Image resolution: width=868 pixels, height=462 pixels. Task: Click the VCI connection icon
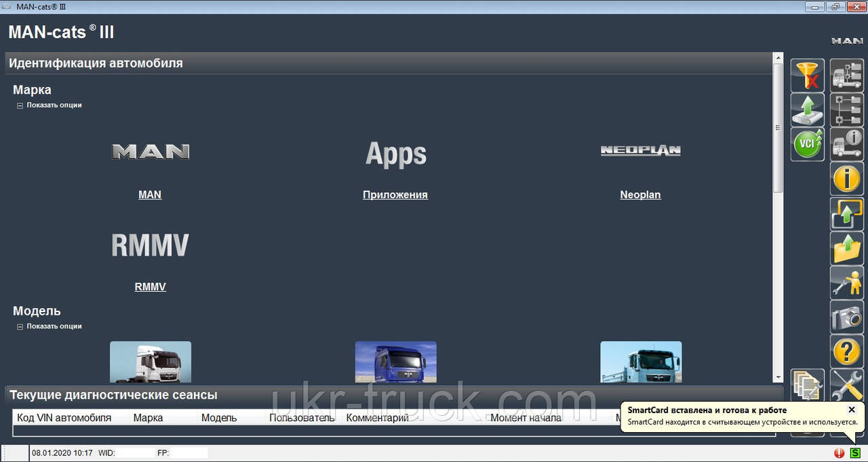(x=807, y=145)
